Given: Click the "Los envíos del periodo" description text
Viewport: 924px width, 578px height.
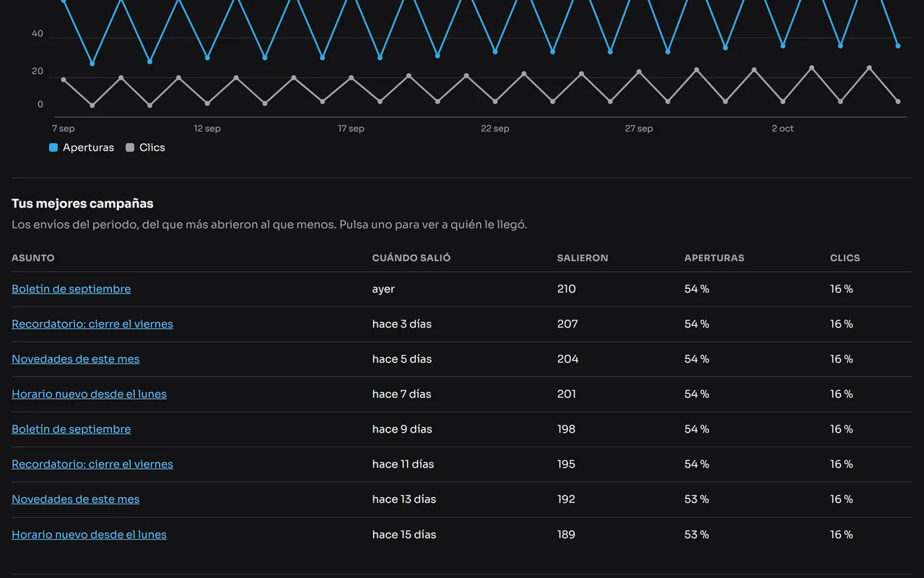Looking at the screenshot, I should point(269,225).
